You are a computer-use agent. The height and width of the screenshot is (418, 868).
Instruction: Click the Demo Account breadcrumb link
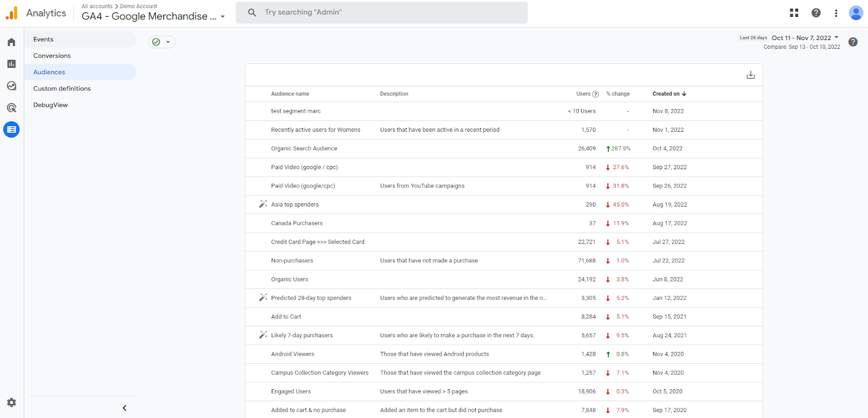(138, 7)
